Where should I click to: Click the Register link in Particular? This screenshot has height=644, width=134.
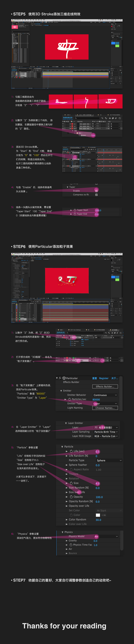[104, 378]
